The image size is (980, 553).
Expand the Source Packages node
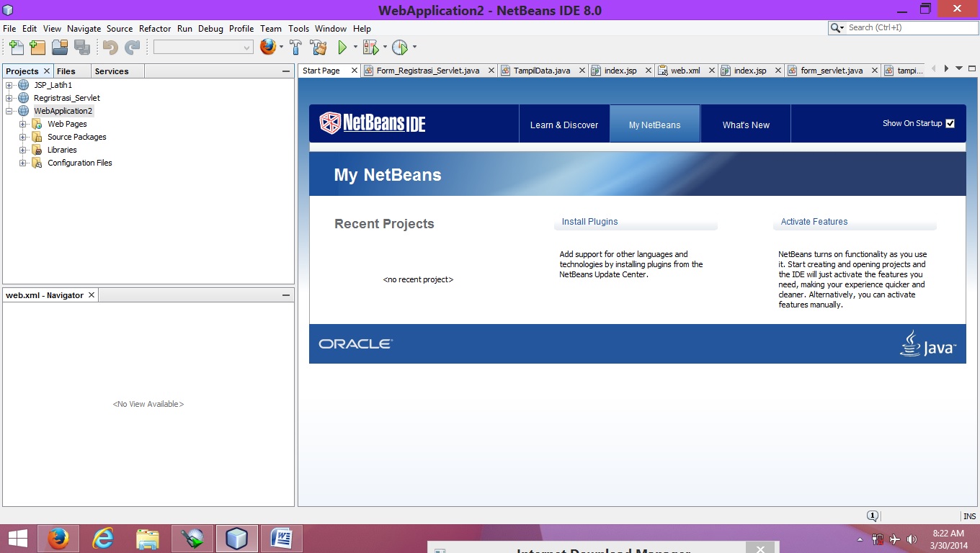coord(22,136)
